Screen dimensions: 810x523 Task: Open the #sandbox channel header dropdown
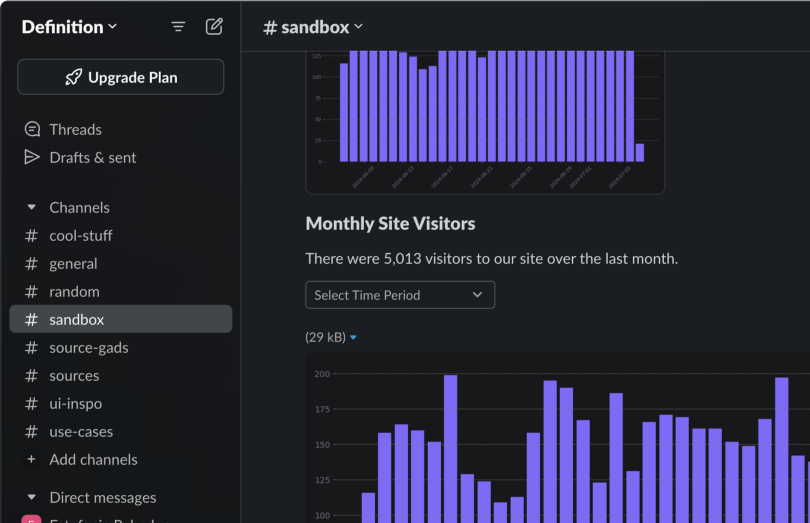click(313, 27)
